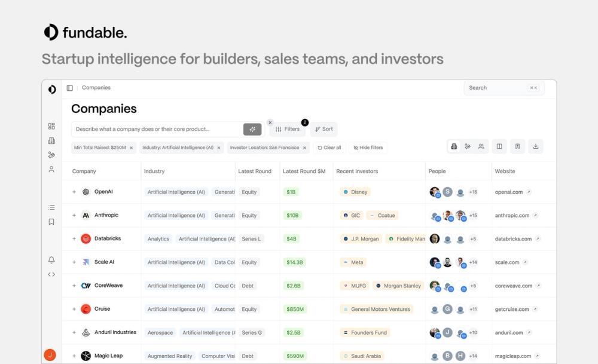Toggle the save view bookmark in the toolbar
This screenshot has height=364, width=598.
[517, 146]
